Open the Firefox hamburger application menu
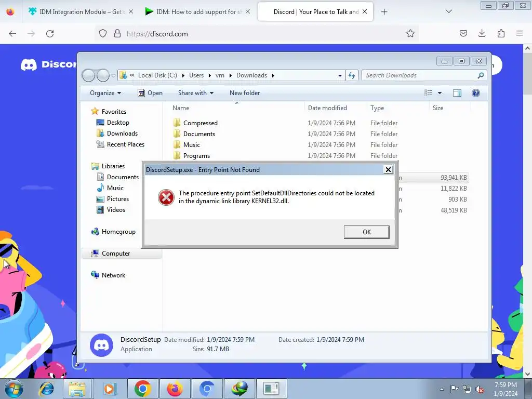532x399 pixels. [520, 33]
